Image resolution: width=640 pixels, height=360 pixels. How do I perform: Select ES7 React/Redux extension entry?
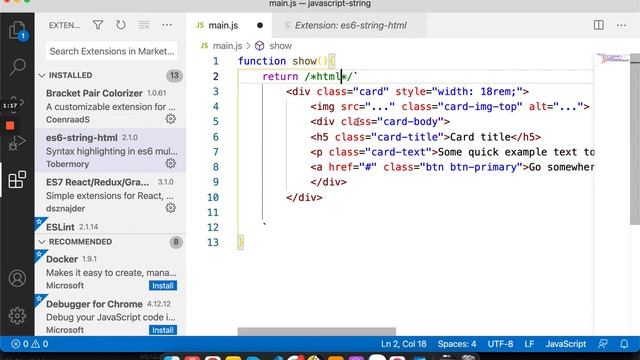(x=110, y=195)
